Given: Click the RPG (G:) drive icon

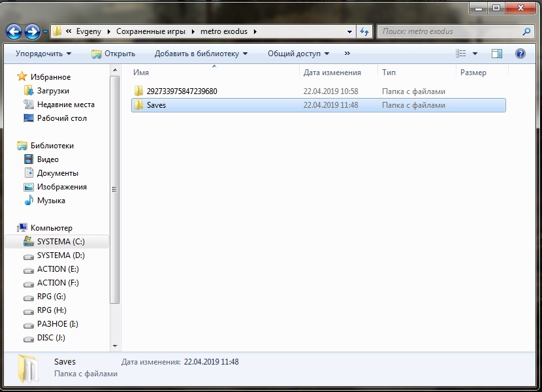Looking at the screenshot, I should pyautogui.click(x=29, y=297).
